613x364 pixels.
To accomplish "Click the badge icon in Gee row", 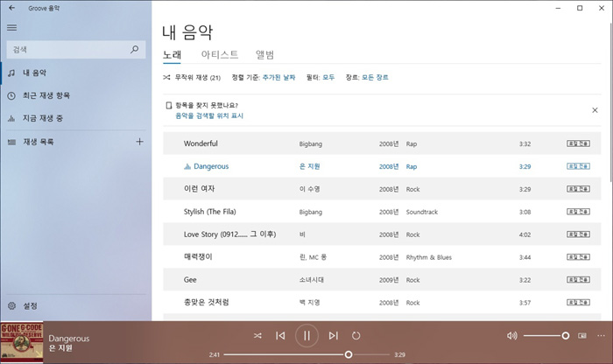I will pos(579,279).
